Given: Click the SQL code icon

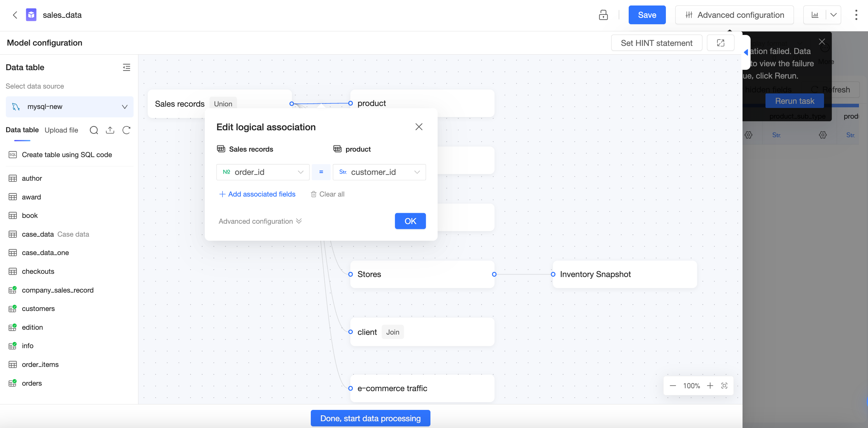Looking at the screenshot, I should (x=13, y=155).
